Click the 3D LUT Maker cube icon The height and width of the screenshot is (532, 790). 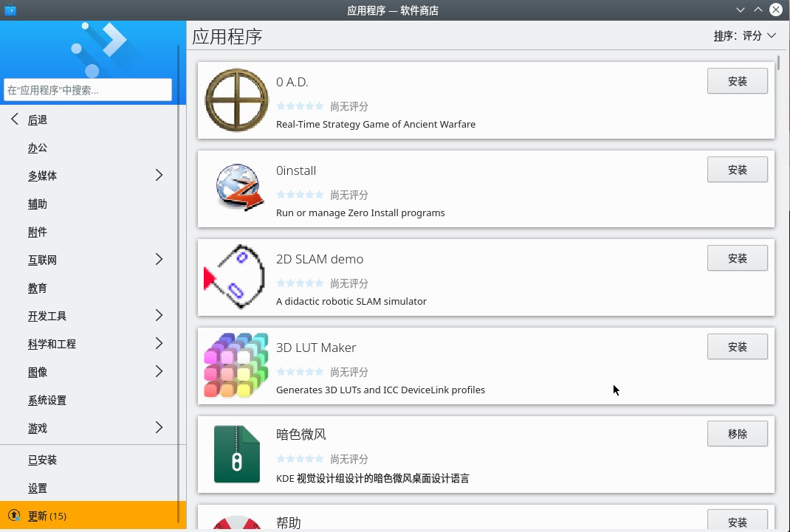236,365
